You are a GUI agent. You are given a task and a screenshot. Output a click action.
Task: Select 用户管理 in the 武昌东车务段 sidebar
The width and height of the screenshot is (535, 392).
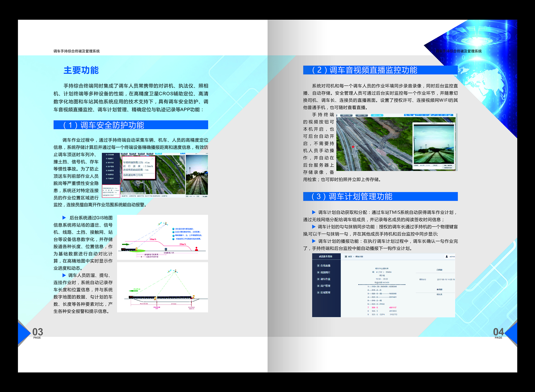click(x=324, y=286)
